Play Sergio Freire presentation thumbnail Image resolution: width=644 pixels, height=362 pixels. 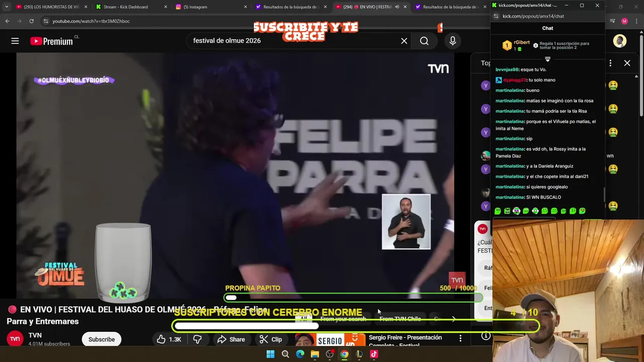pyautogui.click(x=330, y=340)
